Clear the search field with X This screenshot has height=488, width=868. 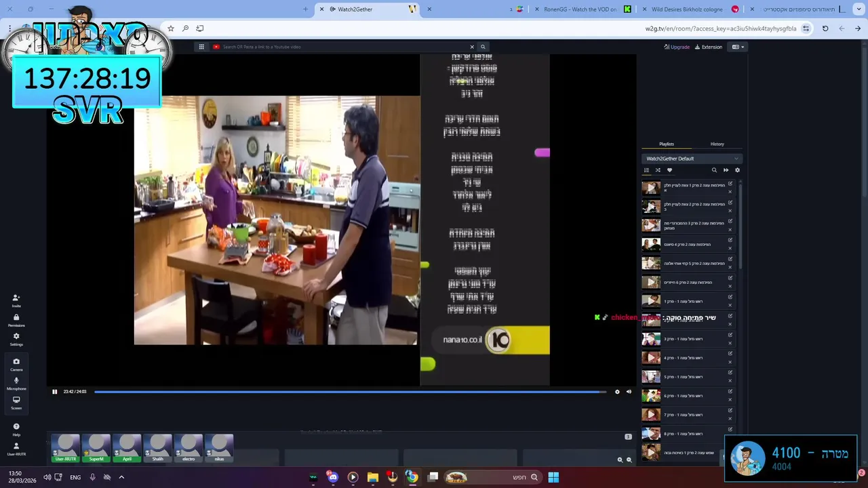coord(472,47)
